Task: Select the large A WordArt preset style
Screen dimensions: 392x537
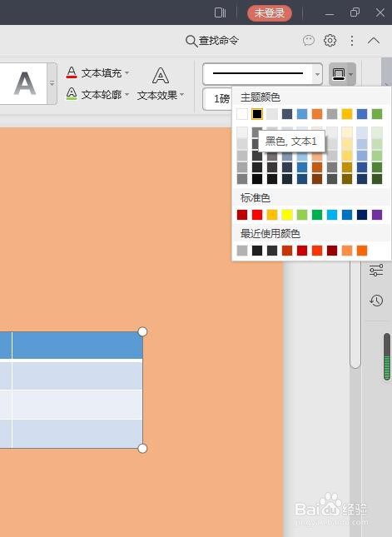Action: coord(25,83)
